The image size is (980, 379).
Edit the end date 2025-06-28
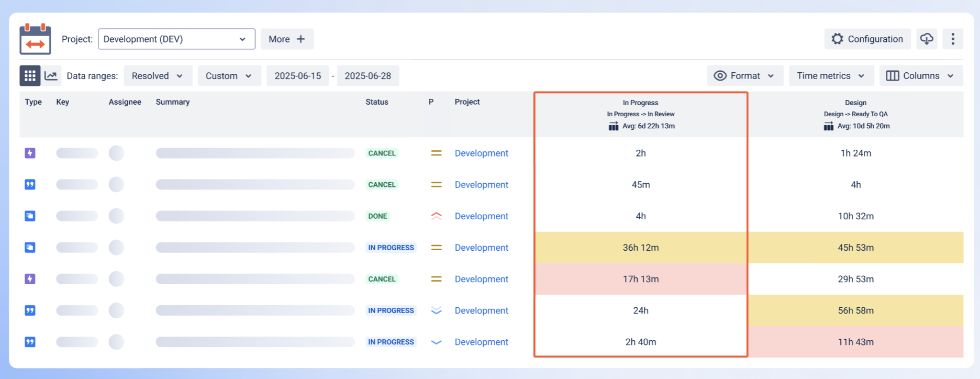click(368, 76)
